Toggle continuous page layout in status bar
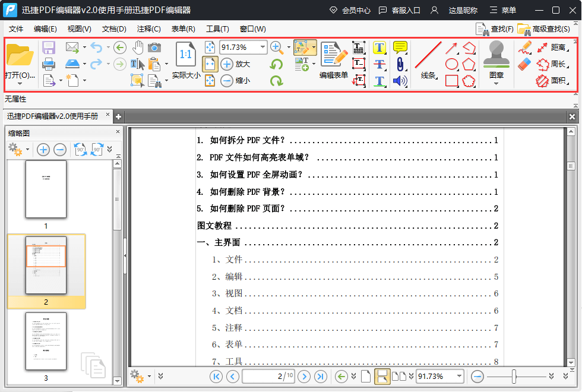This screenshot has width=582, height=392. coord(382,376)
